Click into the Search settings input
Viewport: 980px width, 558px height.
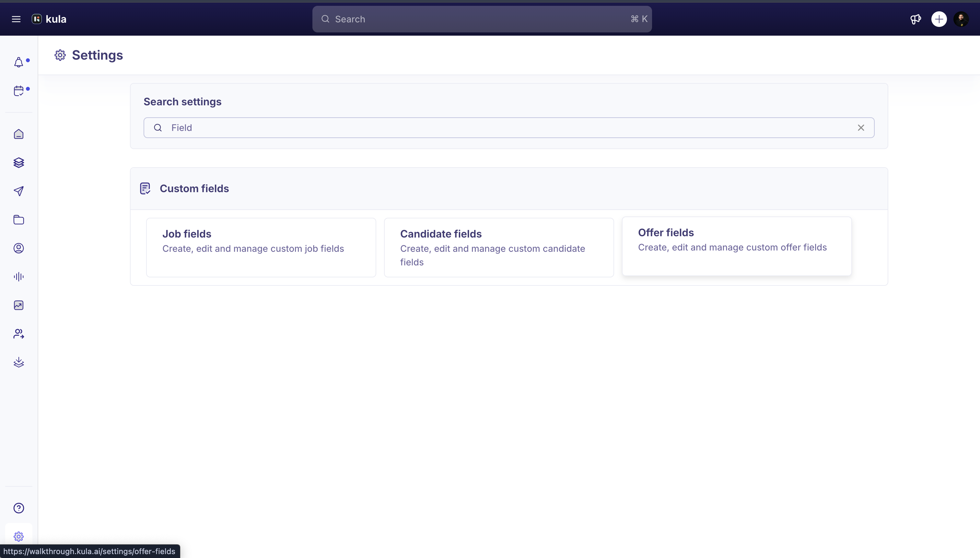(x=508, y=128)
